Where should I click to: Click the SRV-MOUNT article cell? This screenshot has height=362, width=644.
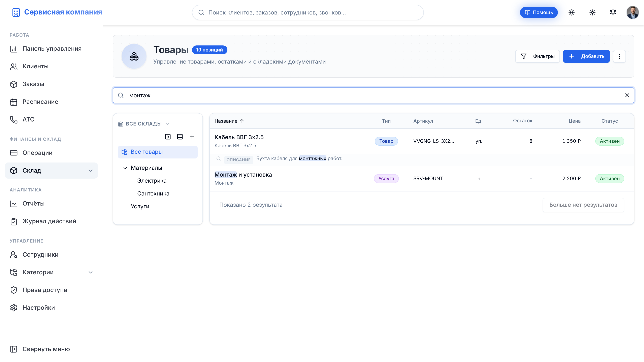click(x=428, y=179)
